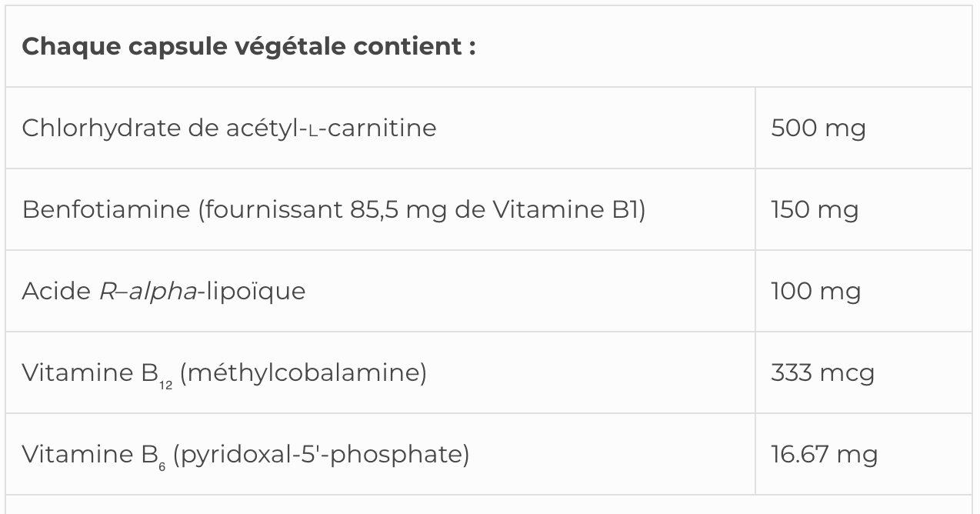Select the 100 mg amount cell
The height and width of the screenshot is (514, 980).
click(815, 291)
